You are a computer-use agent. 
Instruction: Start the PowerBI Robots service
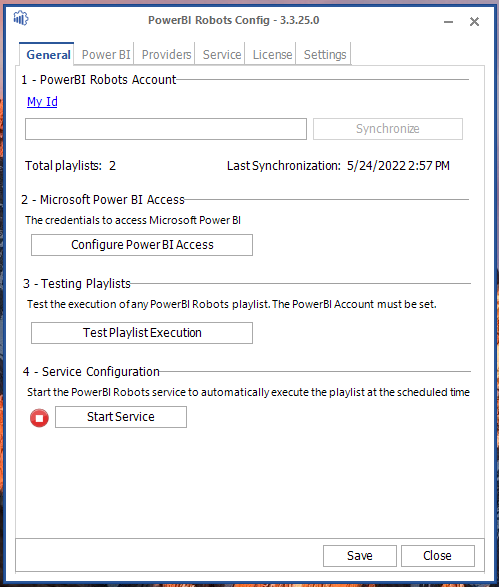click(x=121, y=417)
